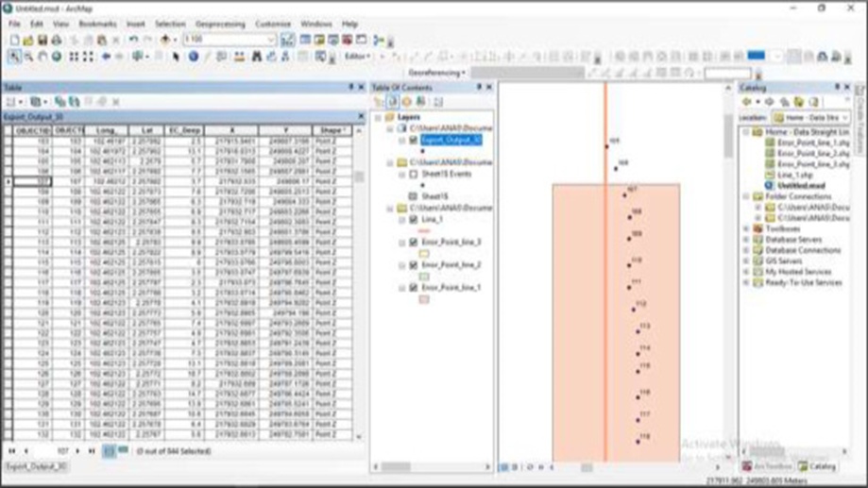
Task: Select the Pan hand tool
Action: [x=43, y=57]
